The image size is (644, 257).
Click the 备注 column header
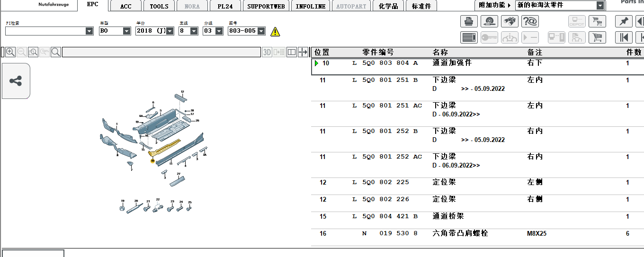coord(535,52)
